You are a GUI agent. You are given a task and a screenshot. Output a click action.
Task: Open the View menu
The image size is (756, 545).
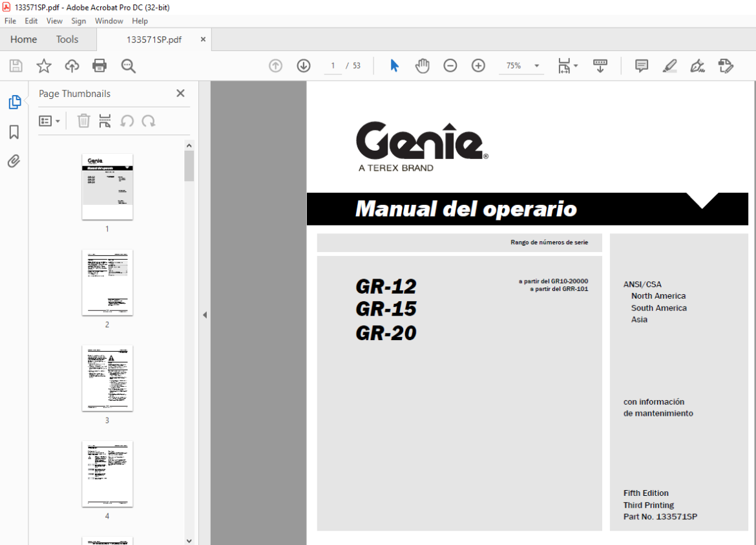coord(54,21)
